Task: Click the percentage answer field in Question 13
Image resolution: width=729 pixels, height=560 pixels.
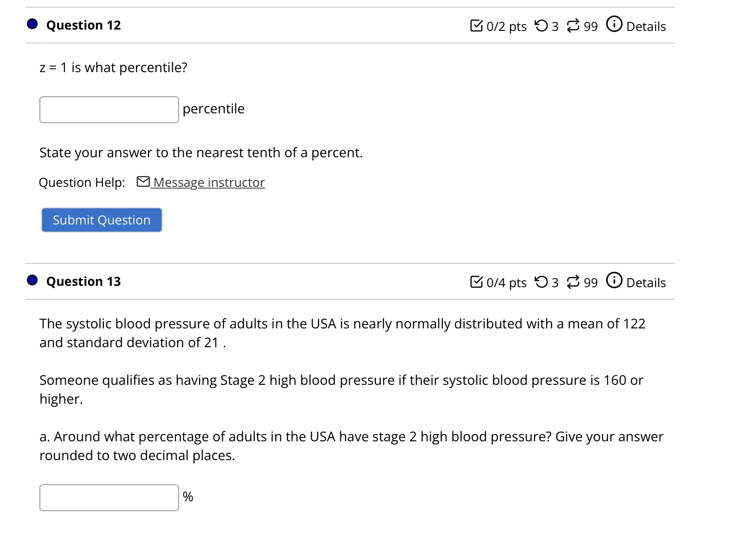Action: tap(109, 497)
